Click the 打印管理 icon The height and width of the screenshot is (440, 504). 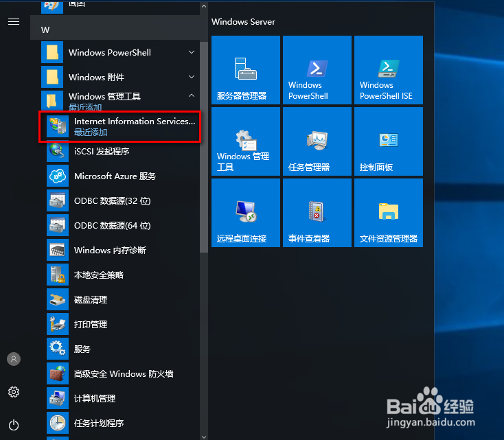coord(58,324)
